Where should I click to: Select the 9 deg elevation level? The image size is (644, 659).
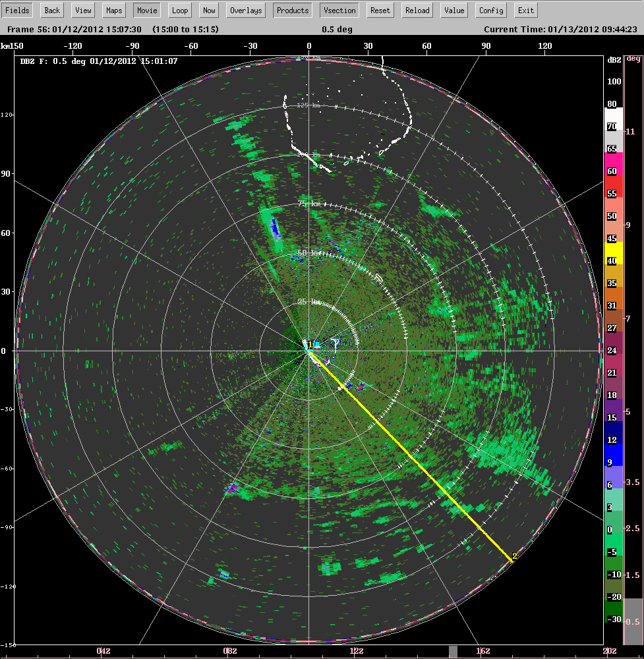[x=628, y=225]
